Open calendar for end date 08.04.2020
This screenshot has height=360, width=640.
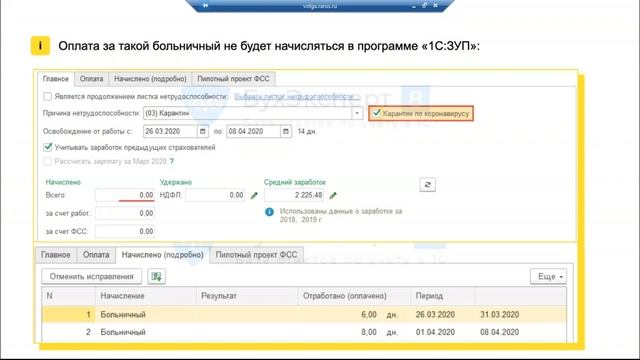[x=286, y=131]
